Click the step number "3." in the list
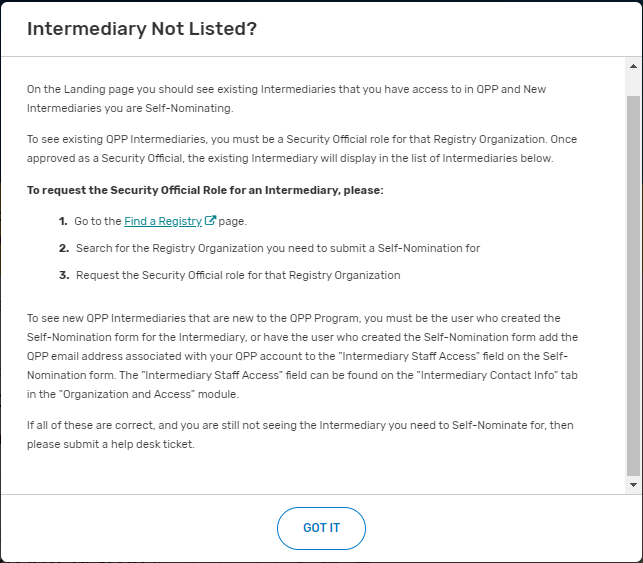 coord(63,275)
